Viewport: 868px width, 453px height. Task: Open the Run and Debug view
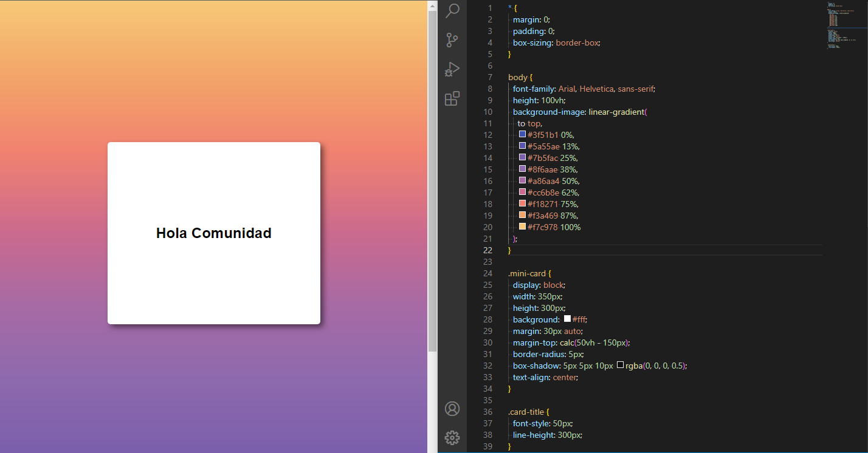(x=452, y=69)
